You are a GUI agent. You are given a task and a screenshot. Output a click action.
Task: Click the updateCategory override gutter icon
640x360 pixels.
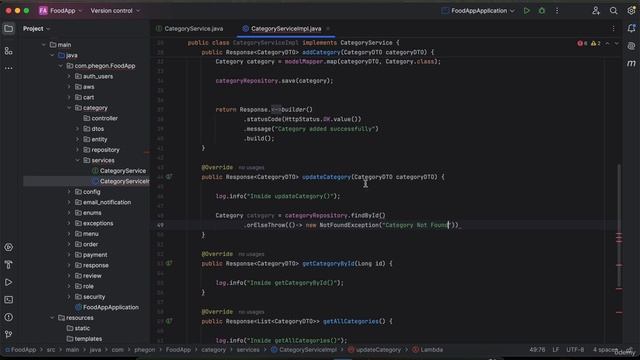(169, 177)
